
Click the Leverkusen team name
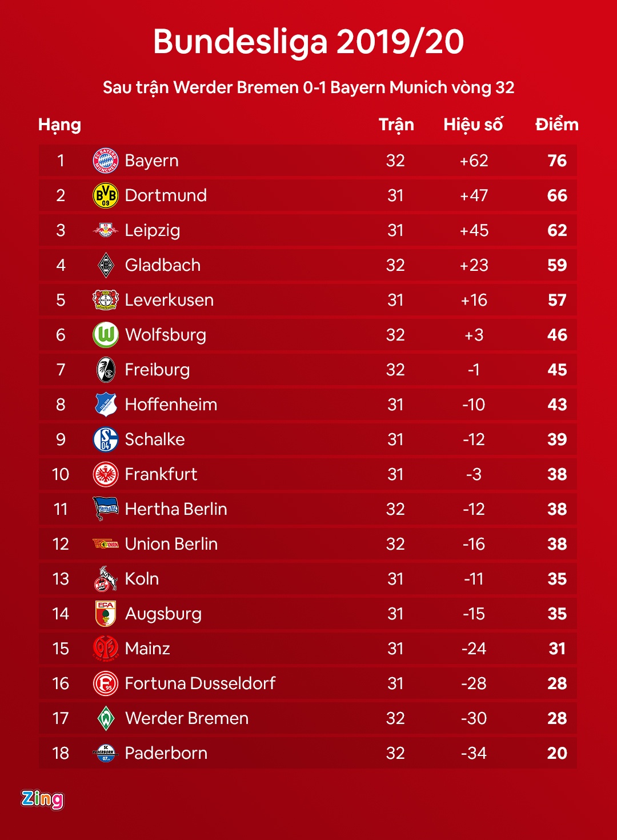[169, 300]
